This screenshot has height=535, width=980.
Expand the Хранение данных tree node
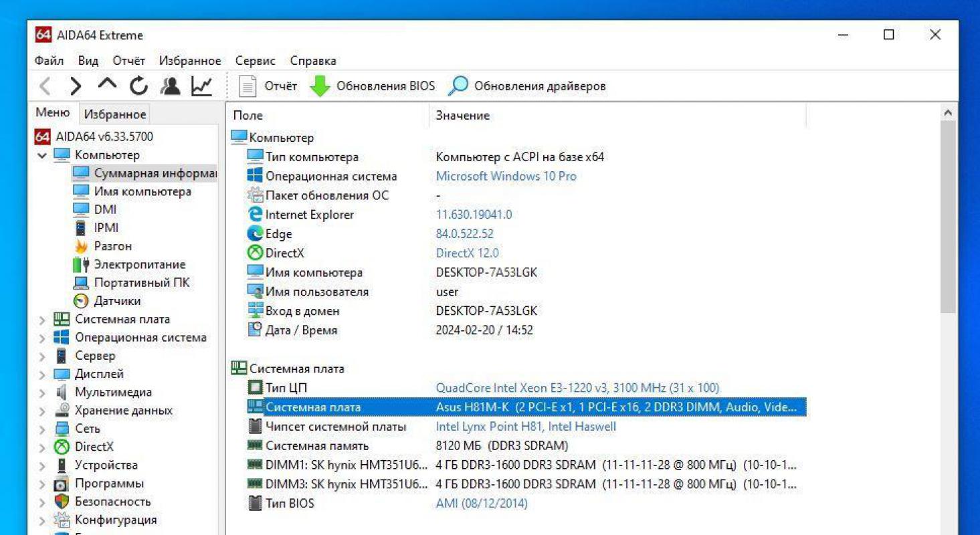tap(42, 411)
